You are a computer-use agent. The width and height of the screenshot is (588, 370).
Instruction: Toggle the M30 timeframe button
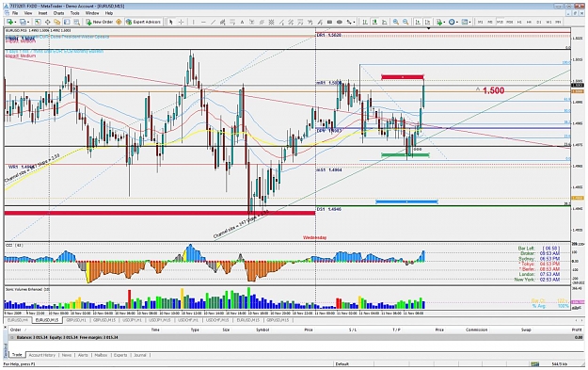point(510,22)
